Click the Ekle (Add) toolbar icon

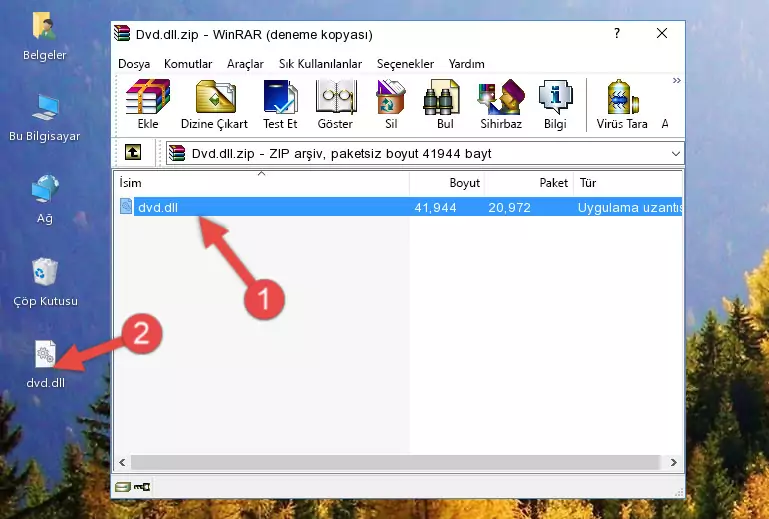pyautogui.click(x=148, y=104)
